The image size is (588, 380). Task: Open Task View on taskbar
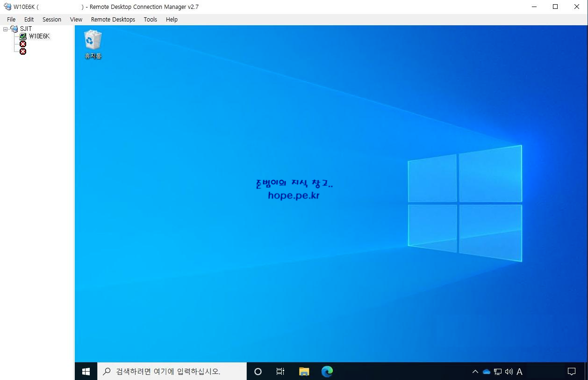click(x=280, y=372)
